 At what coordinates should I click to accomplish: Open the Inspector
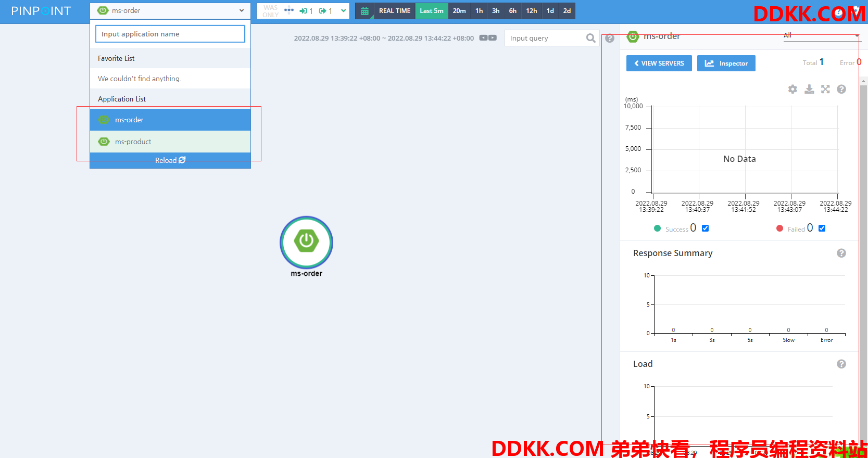[x=726, y=63]
